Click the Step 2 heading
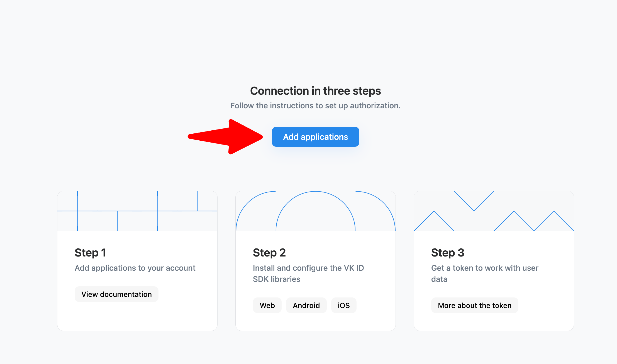This screenshot has width=617, height=364. click(x=269, y=253)
